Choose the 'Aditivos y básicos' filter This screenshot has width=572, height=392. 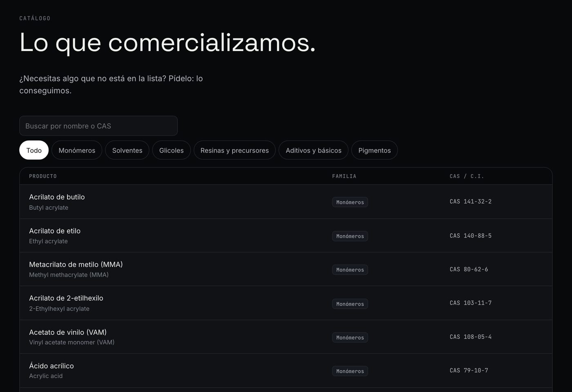coord(313,150)
